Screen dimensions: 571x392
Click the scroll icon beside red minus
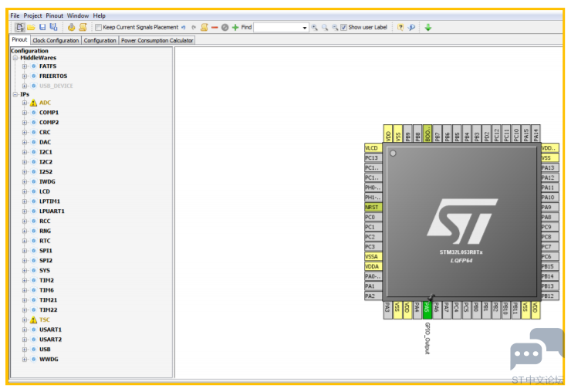coord(204,27)
